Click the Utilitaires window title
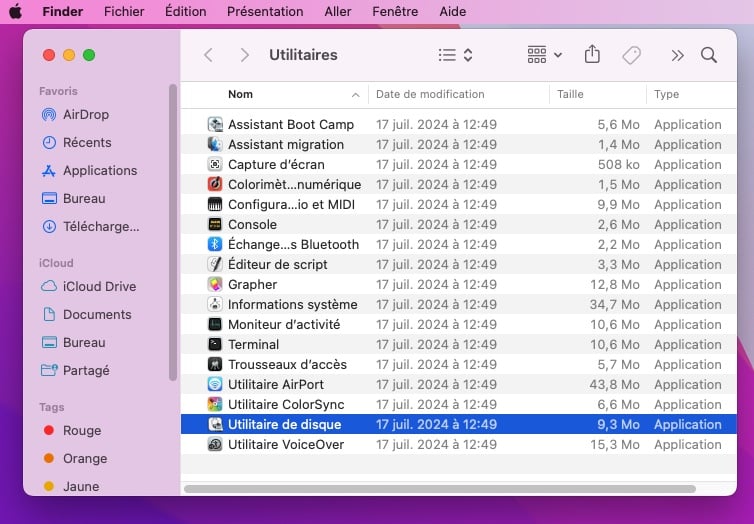Viewport: 754px width, 524px height. tap(303, 55)
